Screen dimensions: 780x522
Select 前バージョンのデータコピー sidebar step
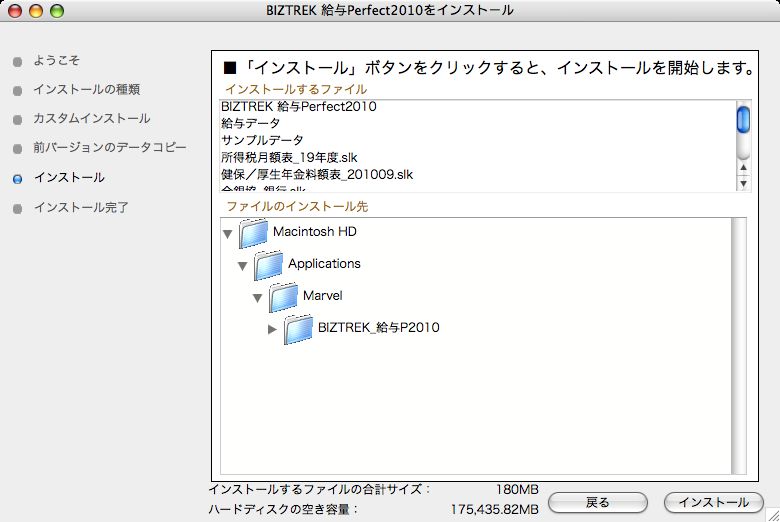click(109, 148)
